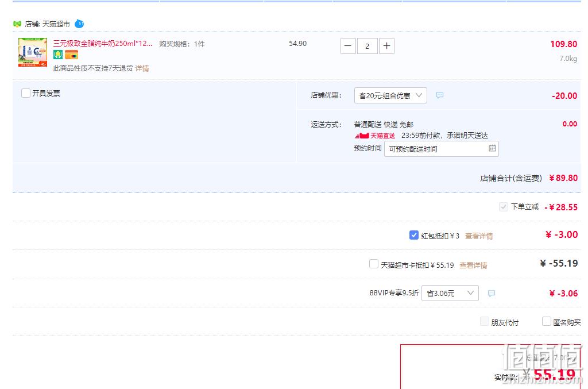Click the 7.0kg weight text
Screen dimensions: 588x389
[x=568, y=59]
